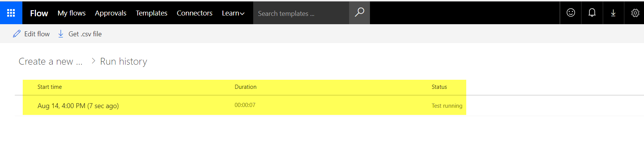Click the download arrow icon in header
This screenshot has width=644, height=141.
(x=613, y=13)
